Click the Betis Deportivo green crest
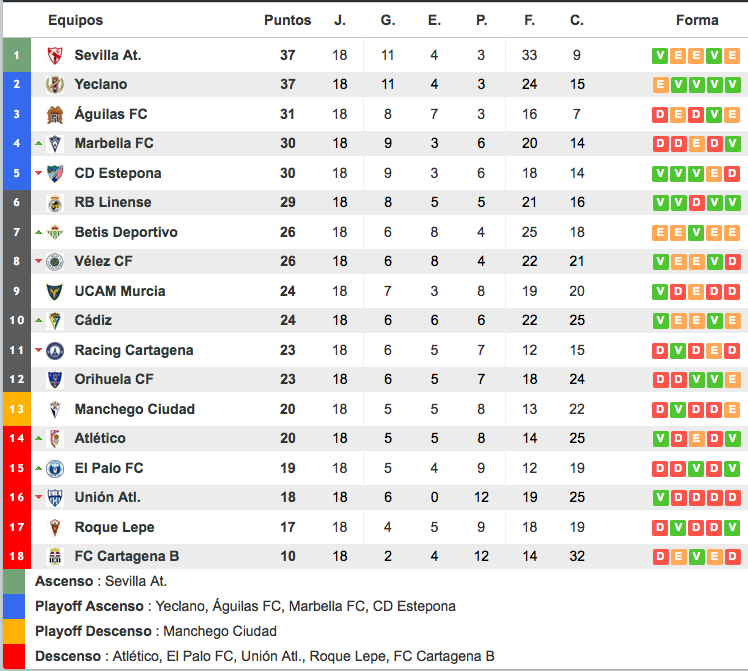Screen dimensions: 748x671 [x=55, y=232]
